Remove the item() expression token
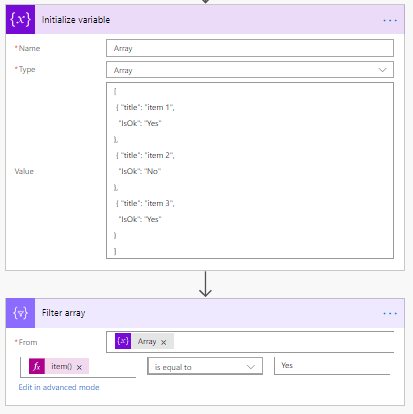 79,367
